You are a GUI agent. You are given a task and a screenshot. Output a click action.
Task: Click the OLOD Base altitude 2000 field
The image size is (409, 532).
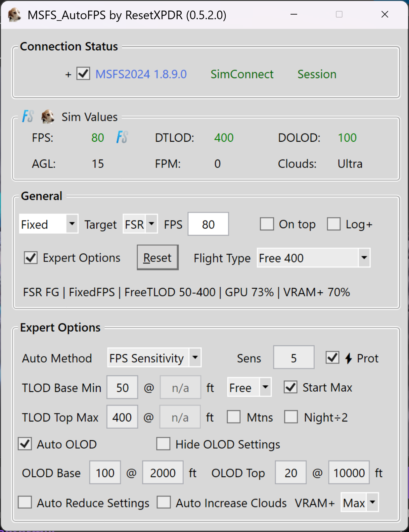tap(163, 473)
